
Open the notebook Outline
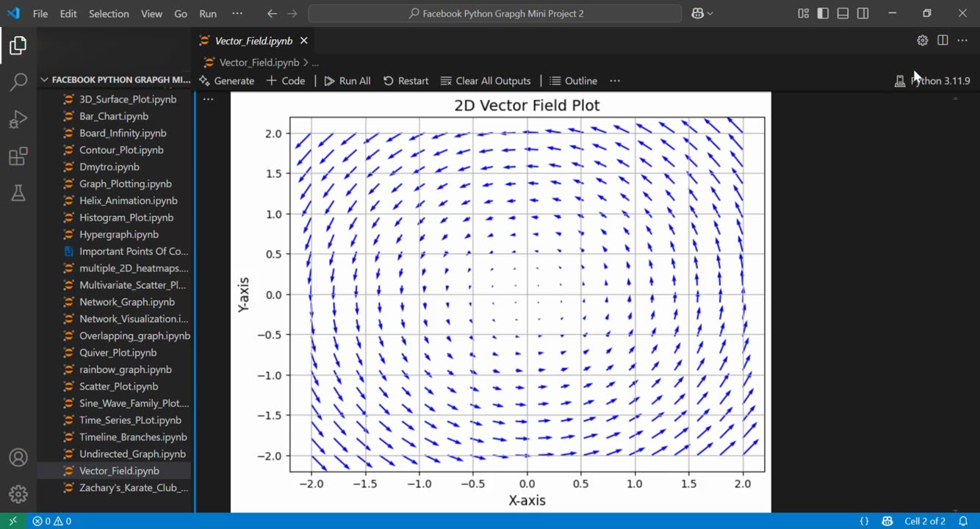[574, 81]
